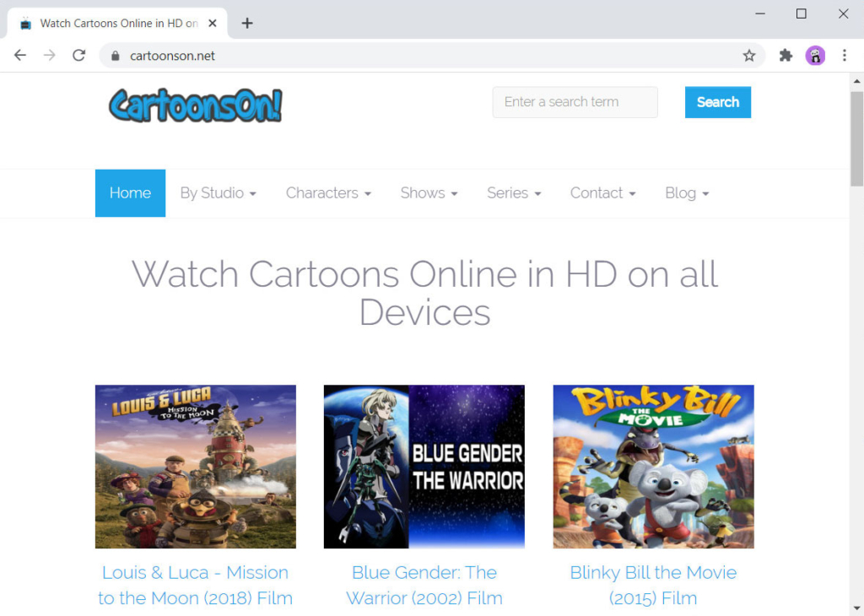Viewport: 864px width, 616px height.
Task: Click the 'Watch Cartoons Online in HD' heading
Action: click(424, 293)
